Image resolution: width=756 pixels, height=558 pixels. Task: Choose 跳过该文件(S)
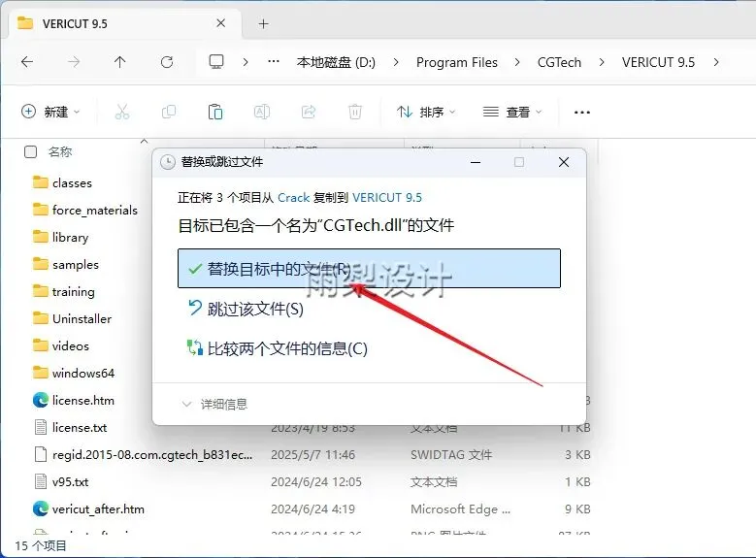[x=246, y=309]
